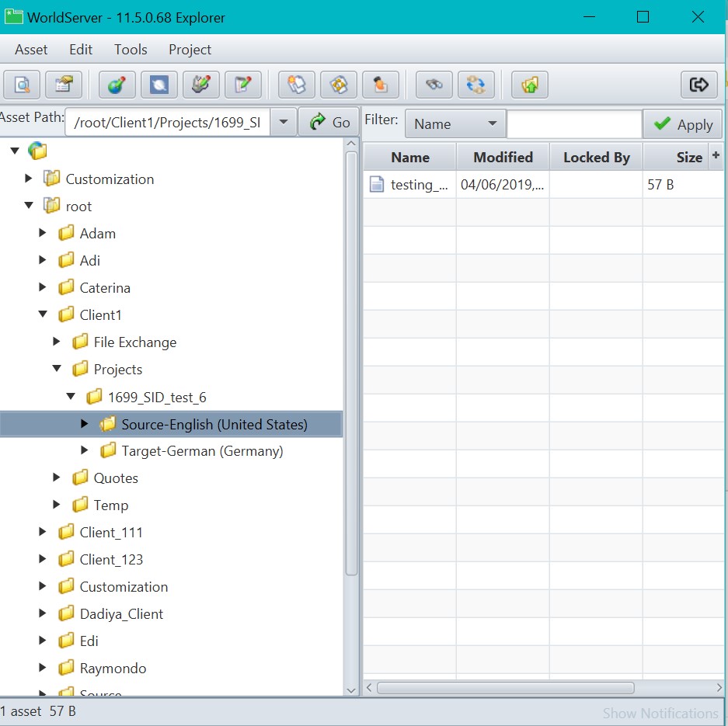Image resolution: width=728 pixels, height=726 pixels.
Task: Click in the empty filter text field
Action: coord(574,124)
